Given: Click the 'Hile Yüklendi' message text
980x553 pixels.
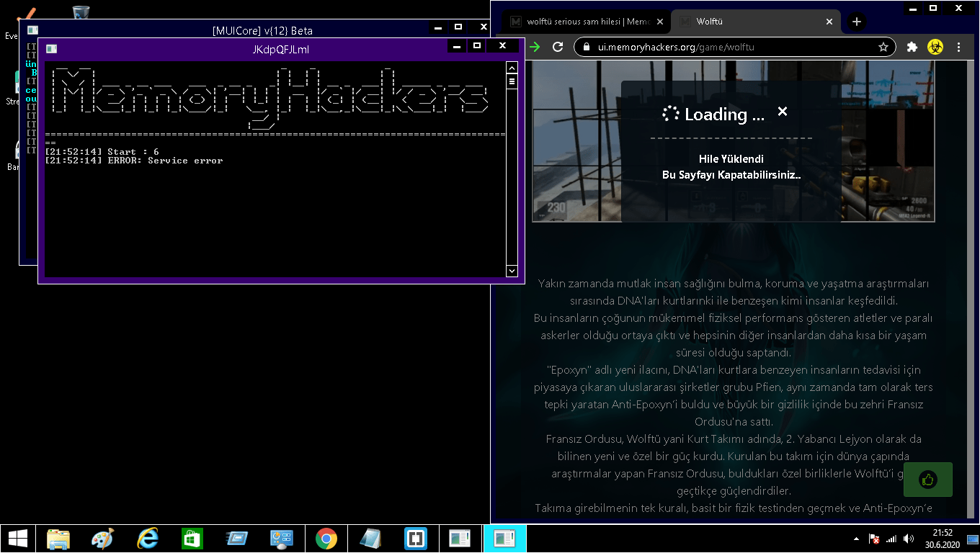Looking at the screenshot, I should tap(731, 159).
